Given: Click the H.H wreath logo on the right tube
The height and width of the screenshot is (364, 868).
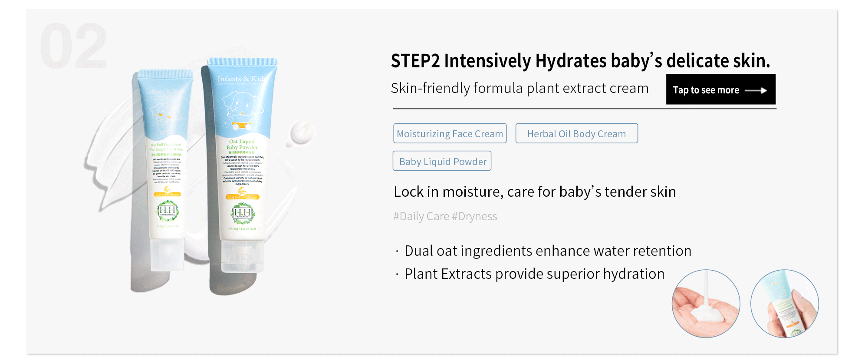Looking at the screenshot, I should coord(242,213).
